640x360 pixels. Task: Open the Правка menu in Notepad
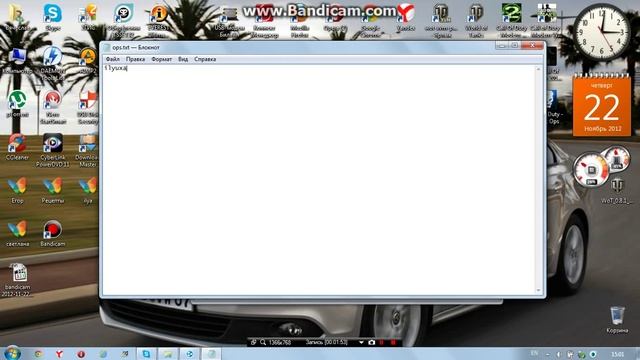point(135,59)
